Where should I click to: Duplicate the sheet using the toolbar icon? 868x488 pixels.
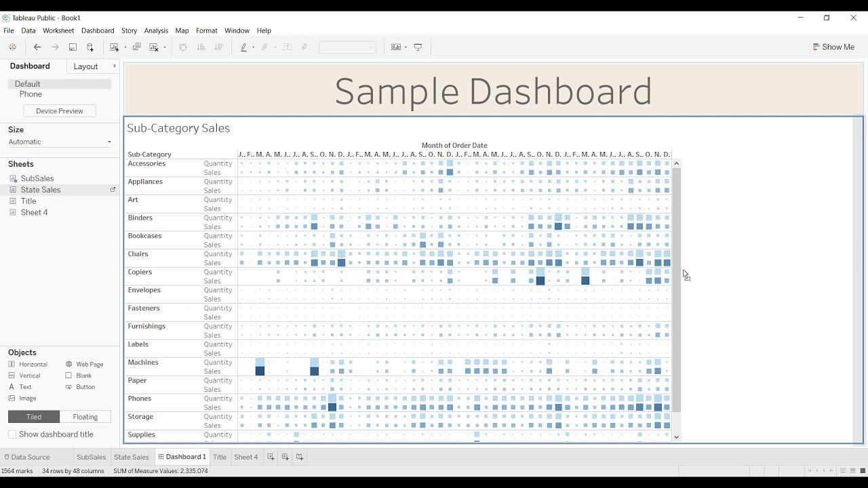(x=136, y=47)
